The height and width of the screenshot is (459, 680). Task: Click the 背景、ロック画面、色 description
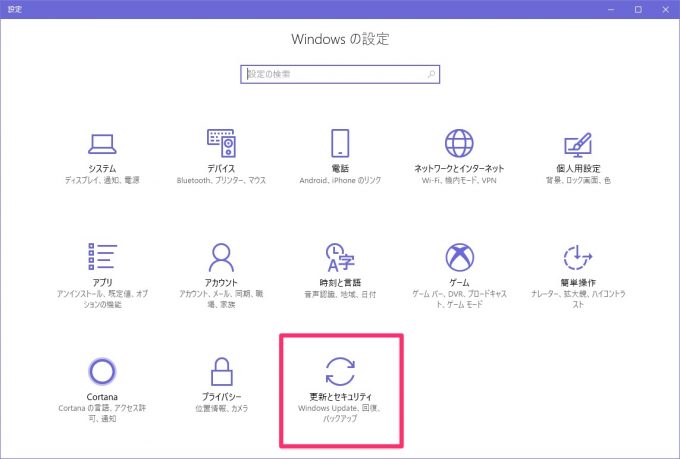(x=578, y=180)
